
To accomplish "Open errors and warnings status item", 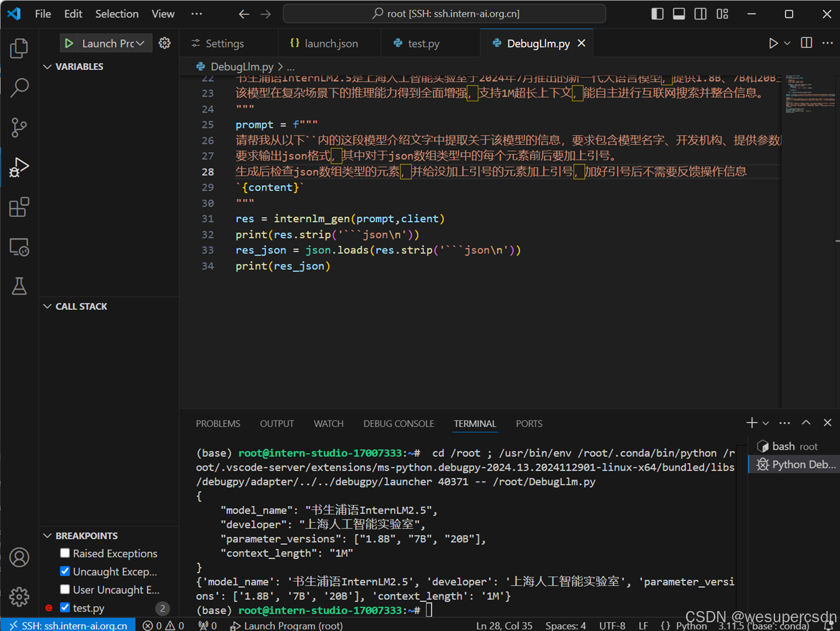I will (163, 625).
